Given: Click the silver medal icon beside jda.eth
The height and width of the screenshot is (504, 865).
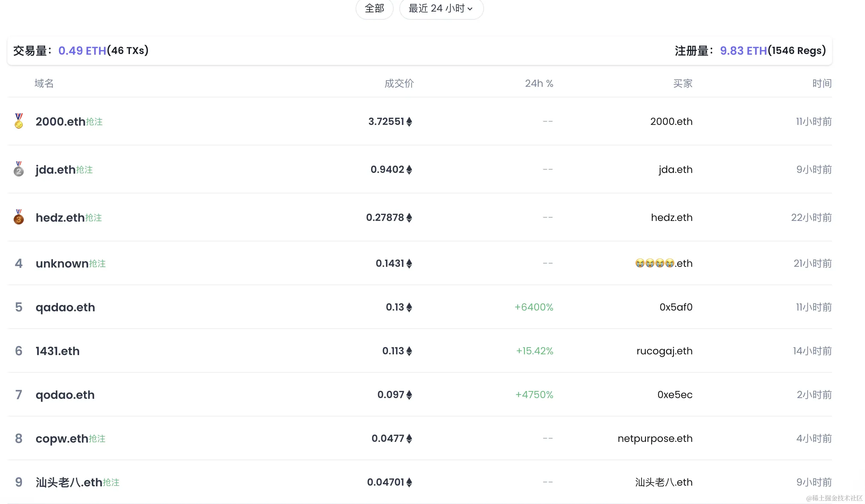Looking at the screenshot, I should (19, 169).
